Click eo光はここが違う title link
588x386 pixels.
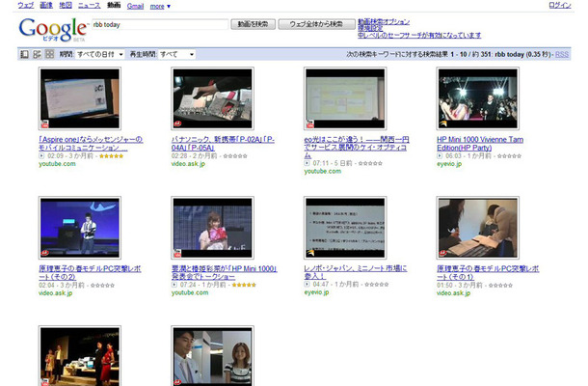[x=357, y=148]
